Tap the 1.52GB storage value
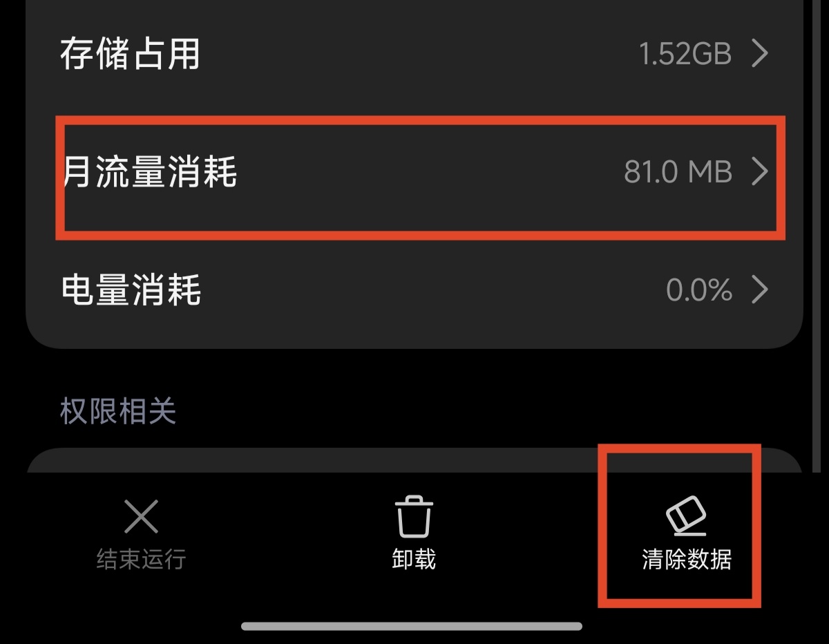Viewport: 829px width, 644px height. 685,54
